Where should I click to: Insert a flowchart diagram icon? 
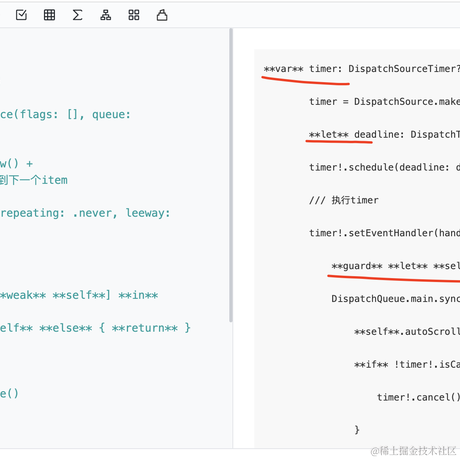point(106,15)
